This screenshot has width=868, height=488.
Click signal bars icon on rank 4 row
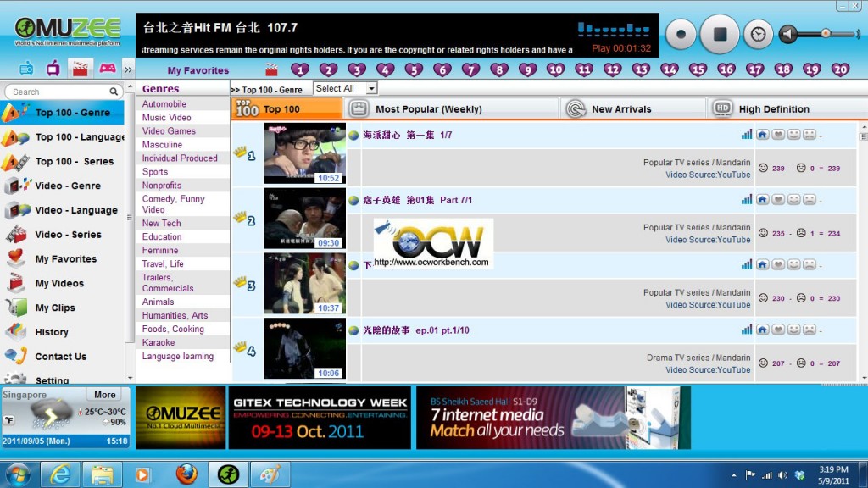pos(747,330)
